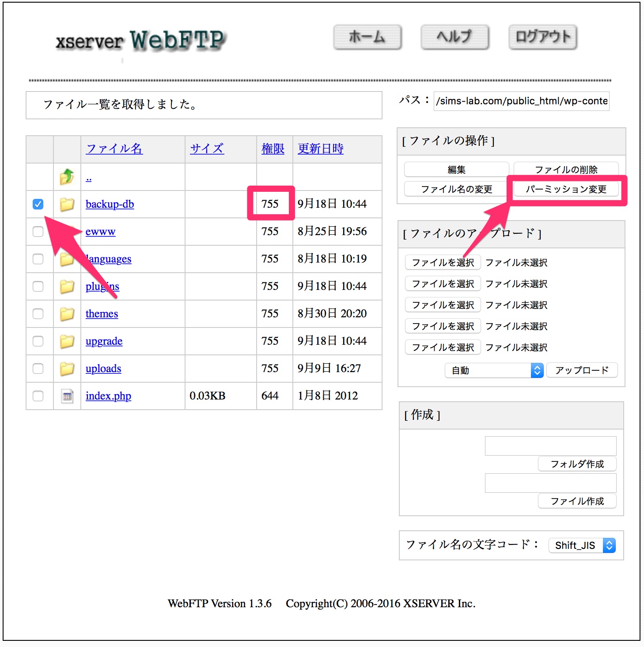The width and height of the screenshot is (644, 647).
Task: Check the upgrade row checkbox
Action: 38,341
